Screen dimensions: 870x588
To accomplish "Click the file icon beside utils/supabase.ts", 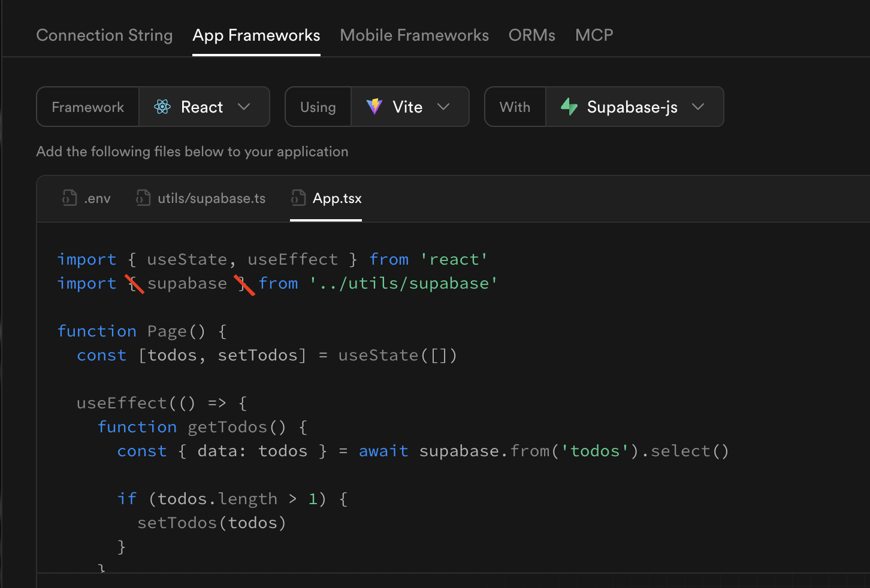I will click(x=143, y=198).
